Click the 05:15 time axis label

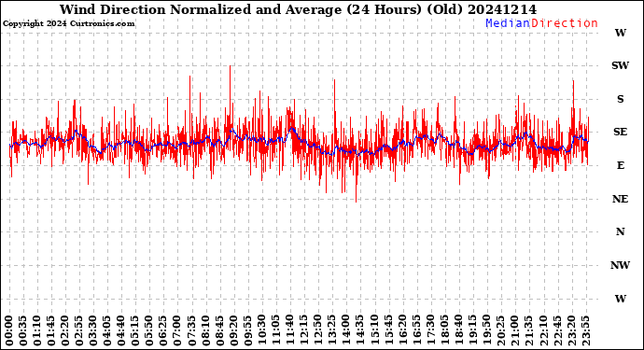point(135,330)
